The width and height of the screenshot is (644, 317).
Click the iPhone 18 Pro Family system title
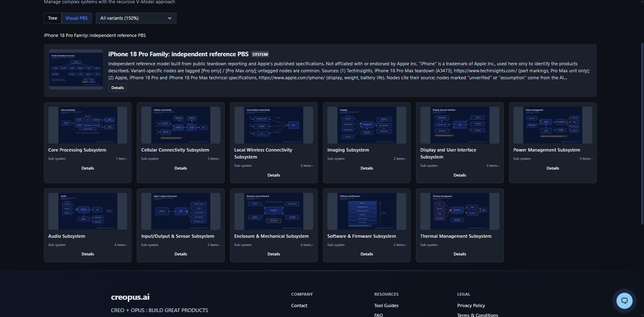[178, 54]
